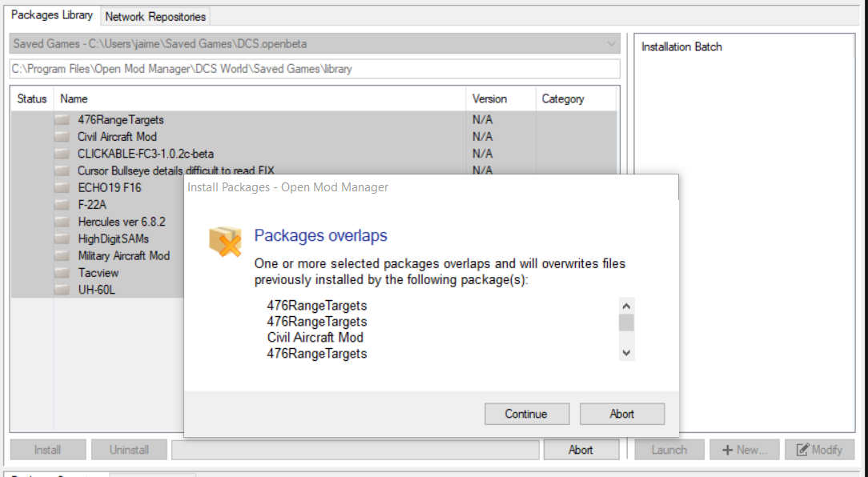Sort packages by the Category column header
The height and width of the screenshot is (477, 868).
(x=576, y=99)
